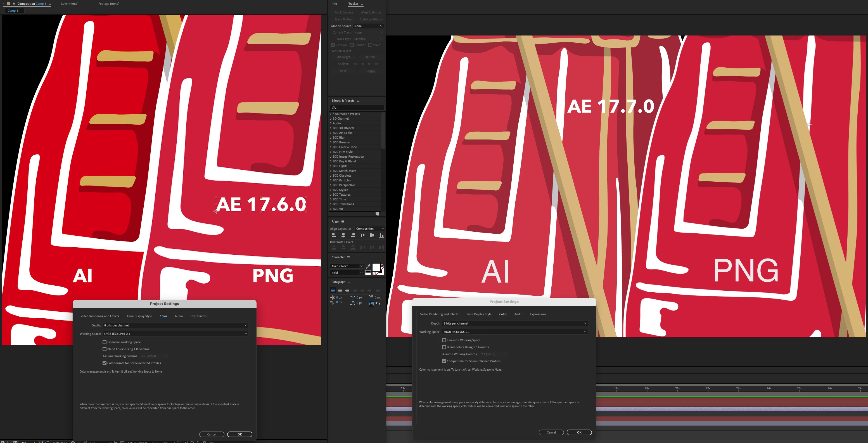Image resolution: width=868 pixels, height=443 pixels.
Task: Click the align horizontal centers icon
Action: [x=343, y=236]
